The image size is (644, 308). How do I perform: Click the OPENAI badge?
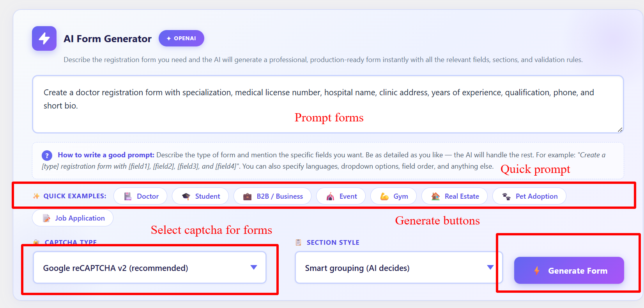click(x=181, y=38)
